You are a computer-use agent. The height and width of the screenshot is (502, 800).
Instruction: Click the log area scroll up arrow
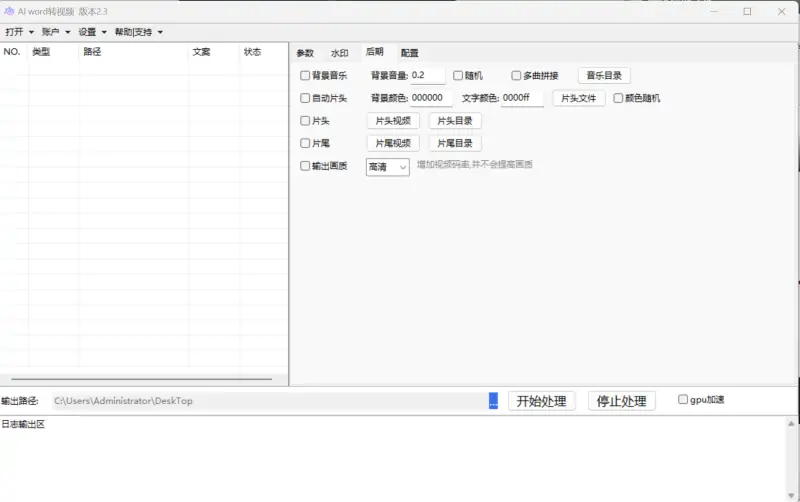791,423
